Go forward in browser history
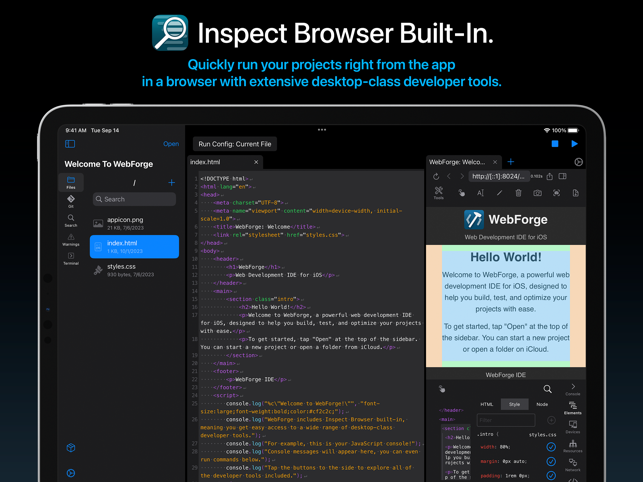Screen dimensions: 643x482 pos(462,176)
